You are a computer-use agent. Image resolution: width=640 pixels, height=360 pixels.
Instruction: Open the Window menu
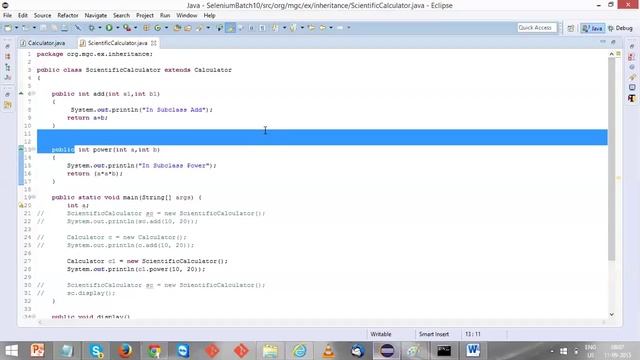point(187,16)
